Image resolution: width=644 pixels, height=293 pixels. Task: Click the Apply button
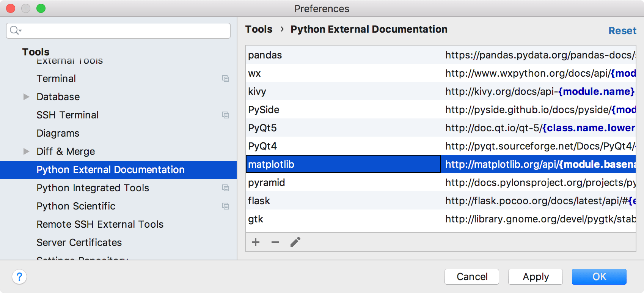tap(536, 277)
